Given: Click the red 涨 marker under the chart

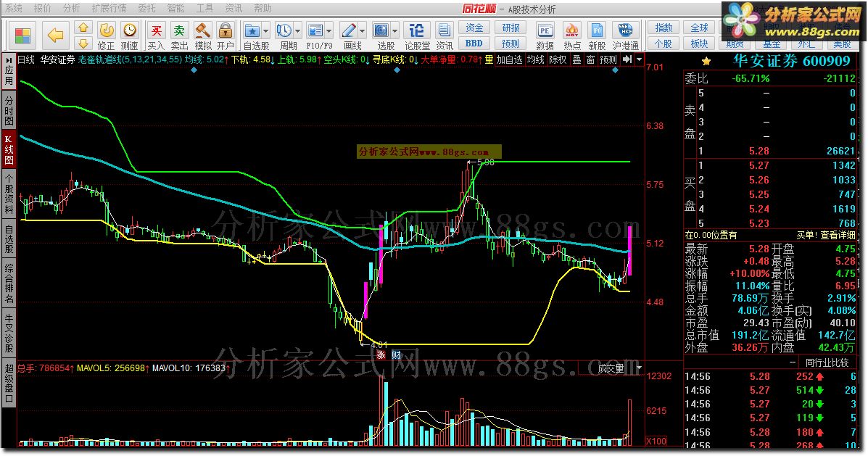Looking at the screenshot, I should coord(381,355).
